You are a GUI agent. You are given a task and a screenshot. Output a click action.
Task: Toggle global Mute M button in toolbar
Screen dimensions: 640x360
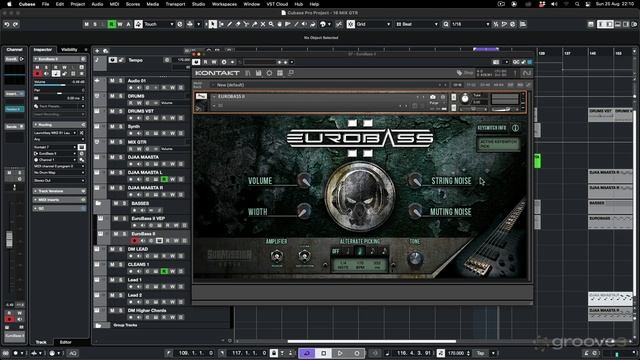click(86, 24)
